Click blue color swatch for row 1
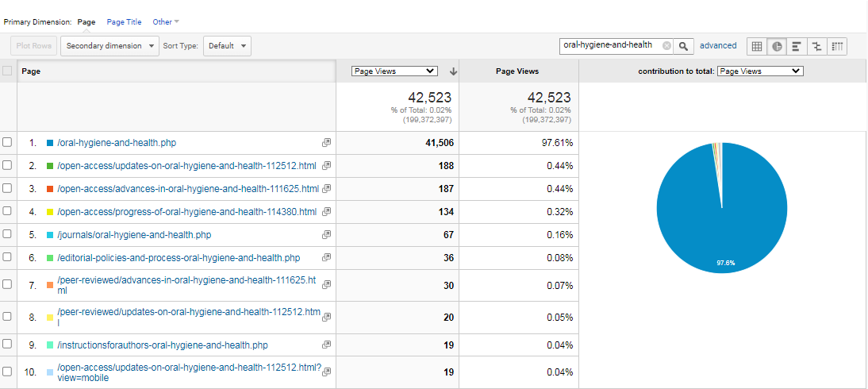The image size is (868, 389). coord(50,143)
